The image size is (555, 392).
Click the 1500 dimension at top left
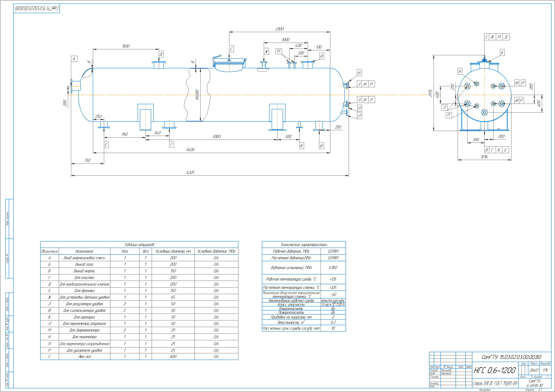point(126,46)
